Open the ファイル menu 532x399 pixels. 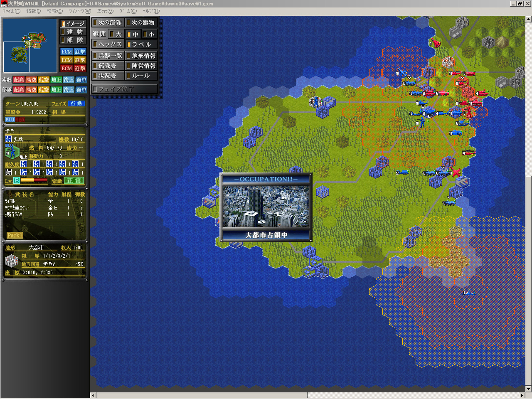pyautogui.click(x=11, y=11)
